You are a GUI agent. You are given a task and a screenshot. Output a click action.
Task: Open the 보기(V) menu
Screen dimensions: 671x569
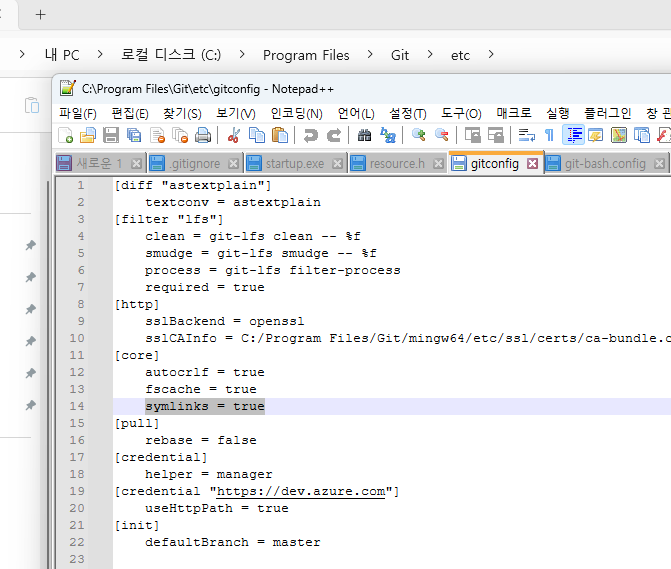pyautogui.click(x=236, y=113)
